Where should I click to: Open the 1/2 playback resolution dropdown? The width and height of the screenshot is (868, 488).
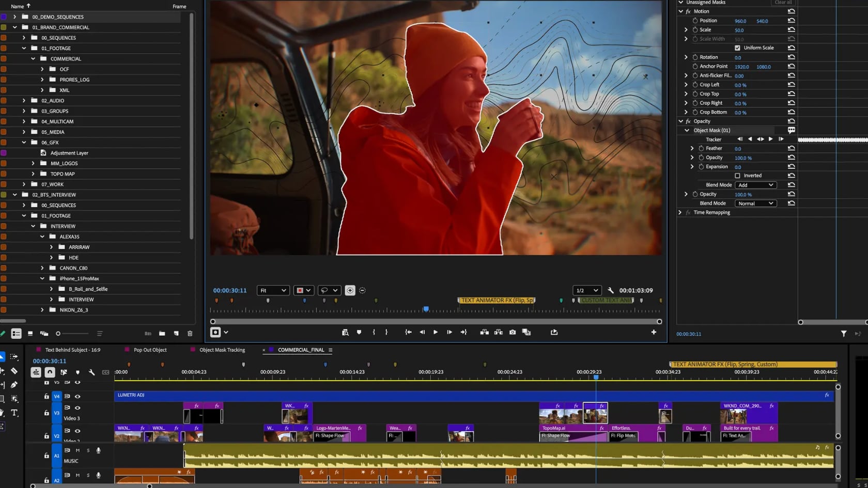coord(586,290)
